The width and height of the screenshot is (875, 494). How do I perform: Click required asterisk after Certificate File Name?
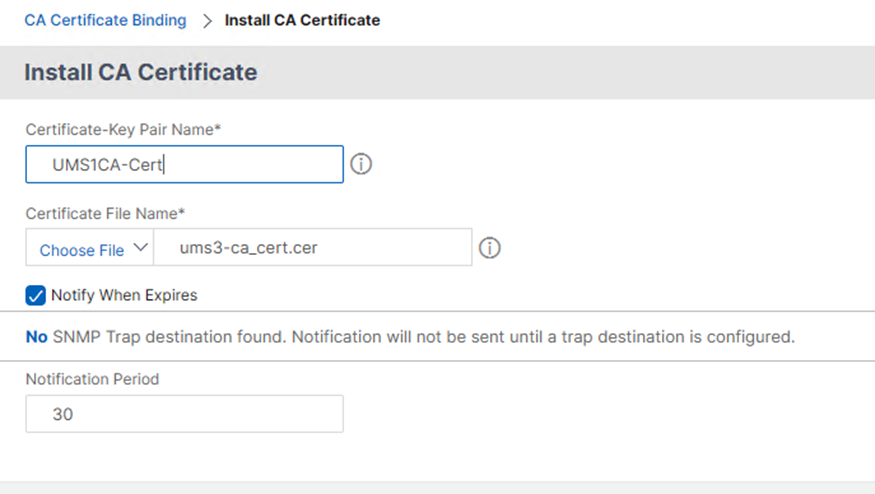pos(183,212)
